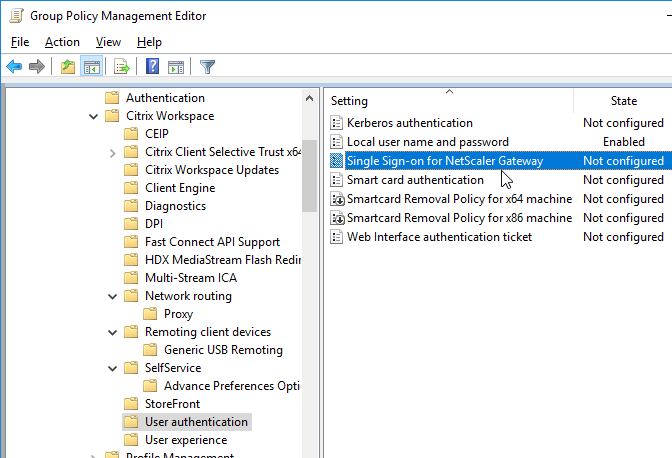Sort by the State column header

624,101
